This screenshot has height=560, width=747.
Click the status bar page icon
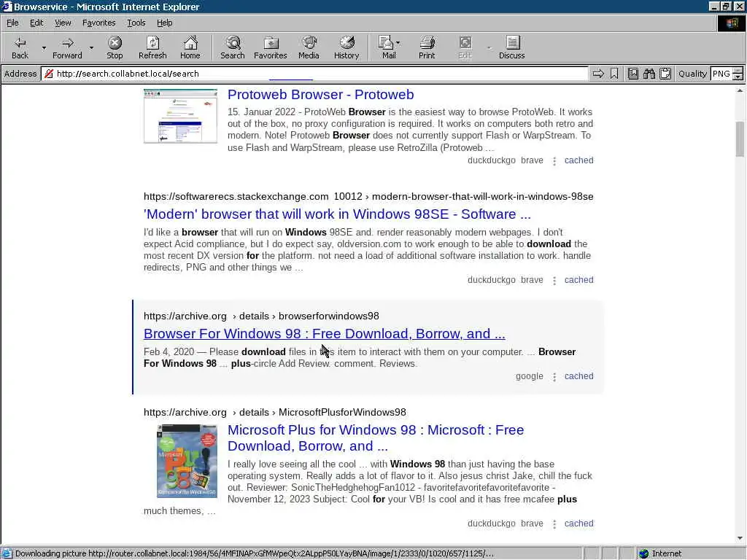point(6,553)
